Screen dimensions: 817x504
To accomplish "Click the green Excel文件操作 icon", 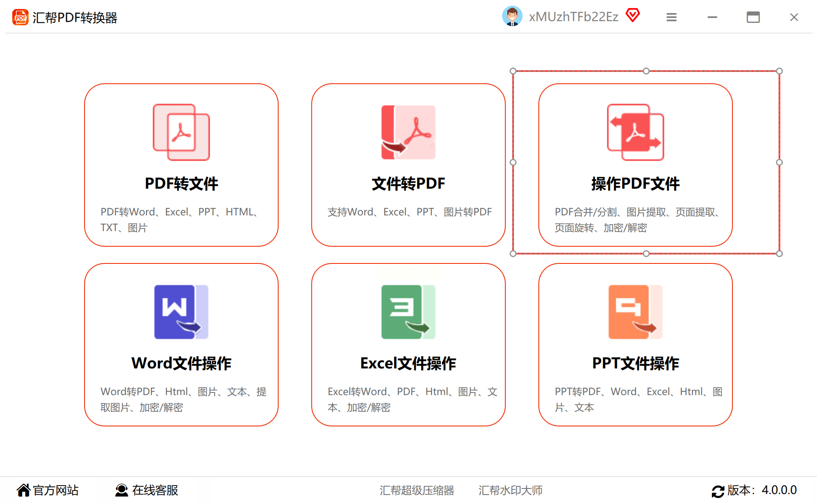I will click(408, 312).
